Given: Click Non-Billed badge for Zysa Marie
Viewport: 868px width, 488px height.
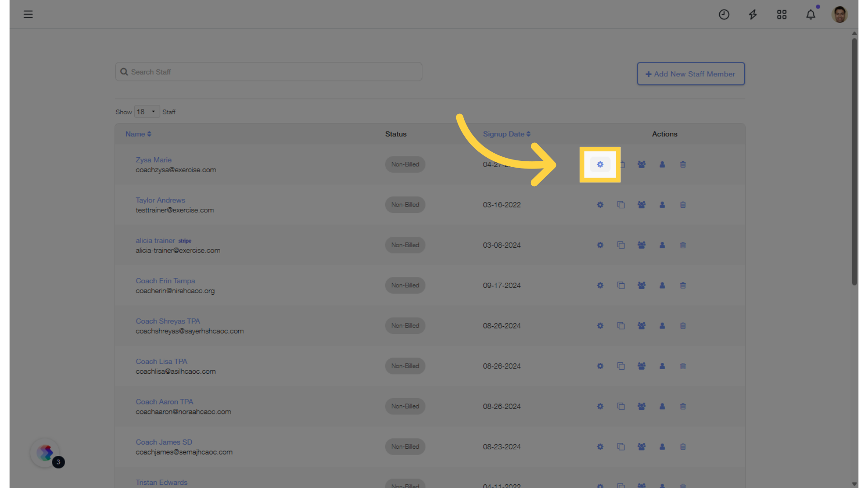Looking at the screenshot, I should pos(405,164).
